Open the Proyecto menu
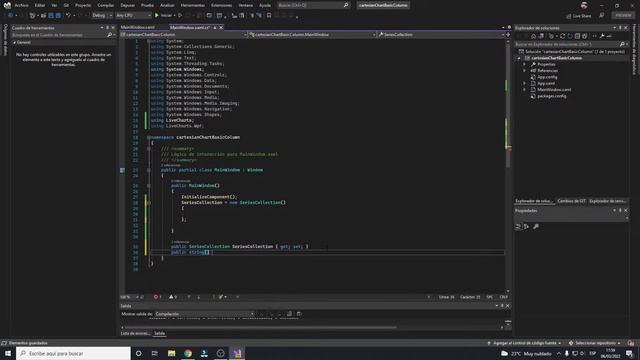Screen dimensions: 640x360 point(83,5)
